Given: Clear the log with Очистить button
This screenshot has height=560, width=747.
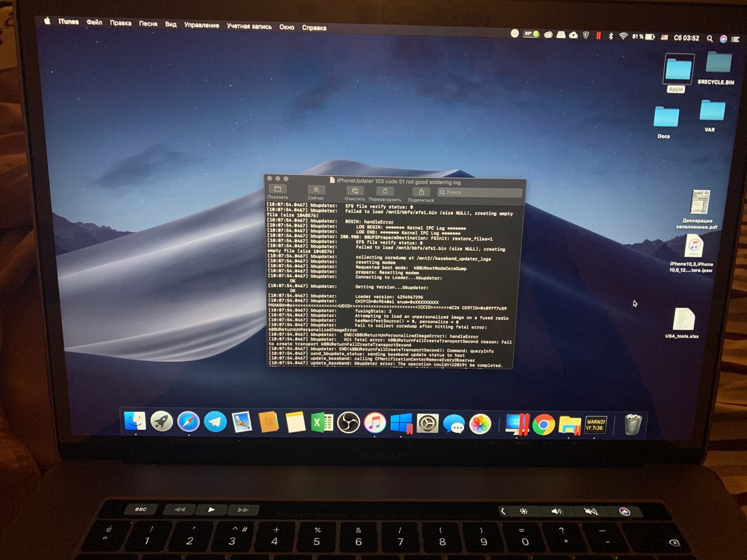Looking at the screenshot, I should click(x=354, y=191).
